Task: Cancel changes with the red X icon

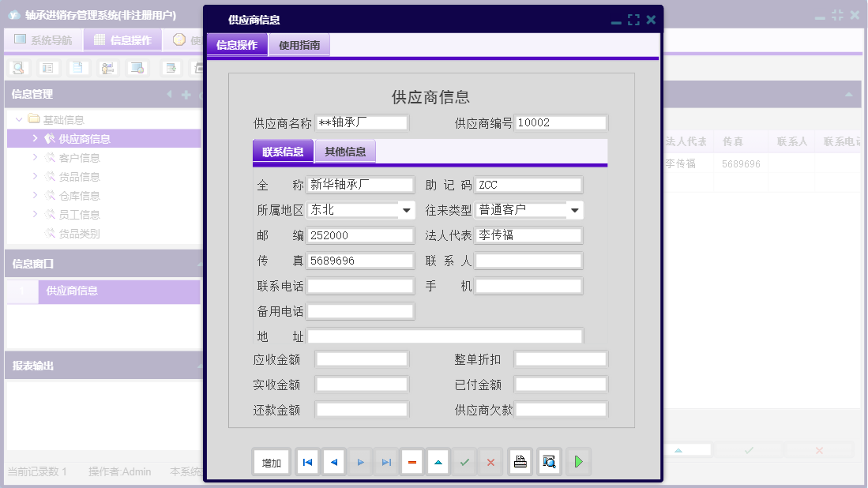Action: point(490,462)
